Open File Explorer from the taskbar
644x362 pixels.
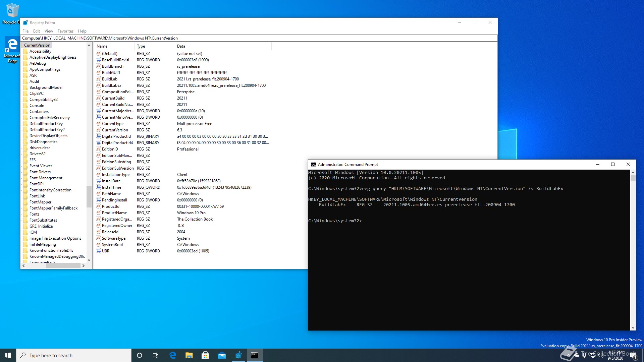[x=189, y=355]
